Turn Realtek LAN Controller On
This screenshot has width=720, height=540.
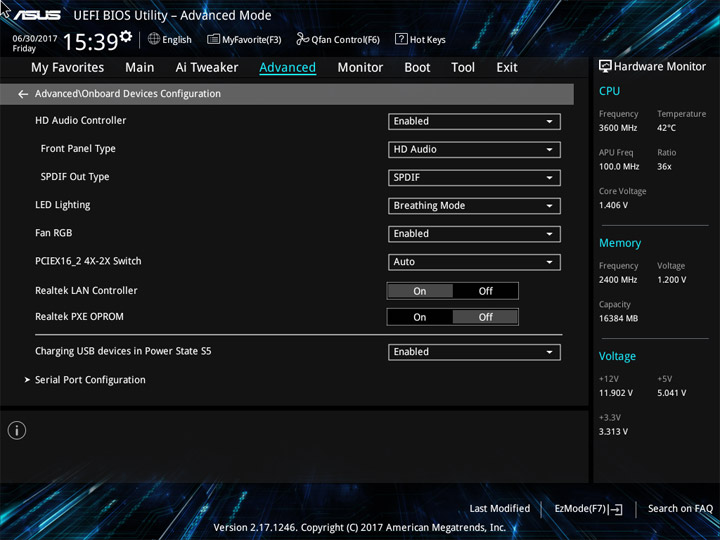[x=420, y=291]
